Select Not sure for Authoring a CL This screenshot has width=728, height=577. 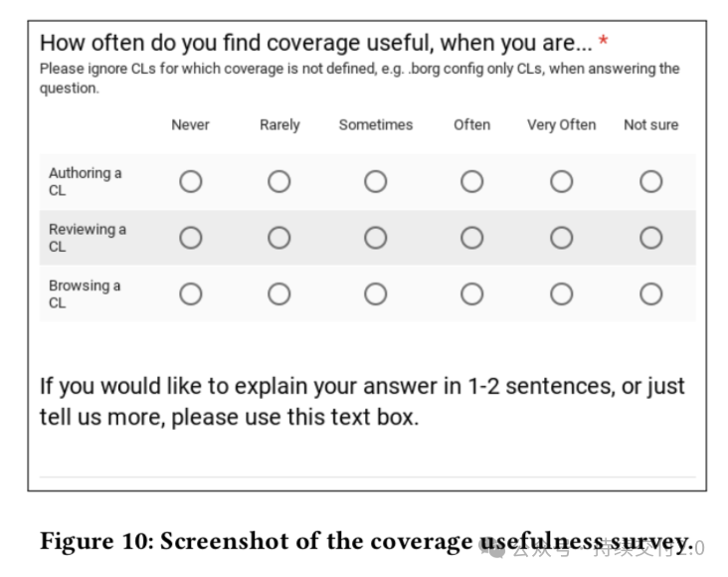click(651, 182)
